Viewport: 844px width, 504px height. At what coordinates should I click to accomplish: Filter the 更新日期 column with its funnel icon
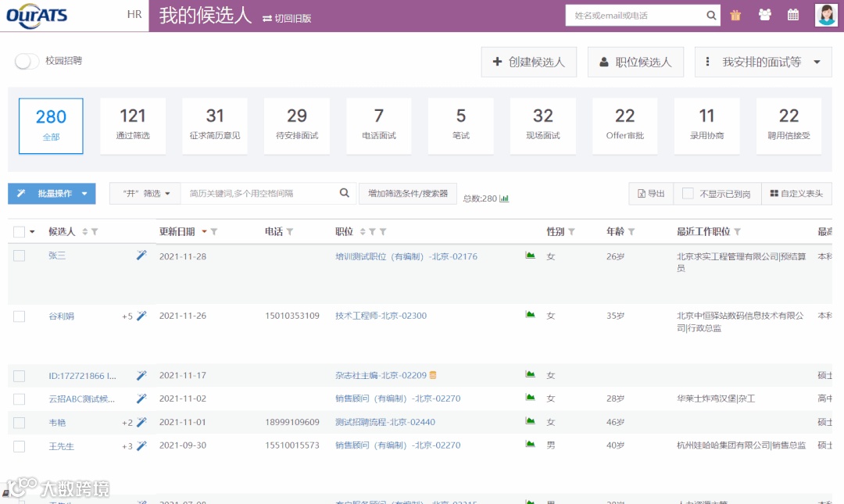coord(213,231)
